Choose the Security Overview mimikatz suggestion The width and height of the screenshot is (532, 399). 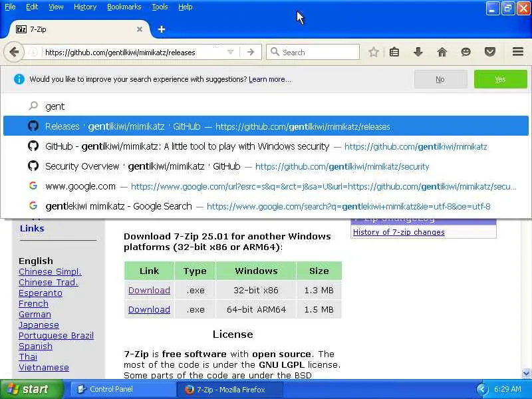pyautogui.click(x=266, y=166)
